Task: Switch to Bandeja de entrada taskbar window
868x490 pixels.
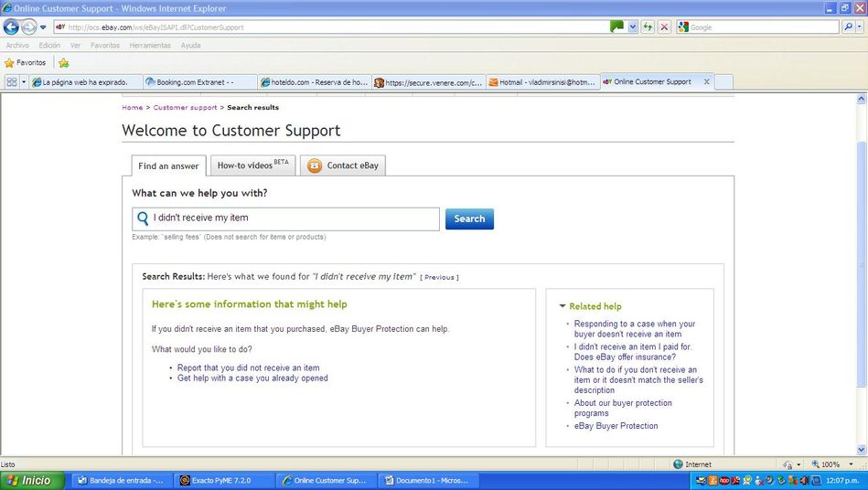Action: click(x=122, y=480)
